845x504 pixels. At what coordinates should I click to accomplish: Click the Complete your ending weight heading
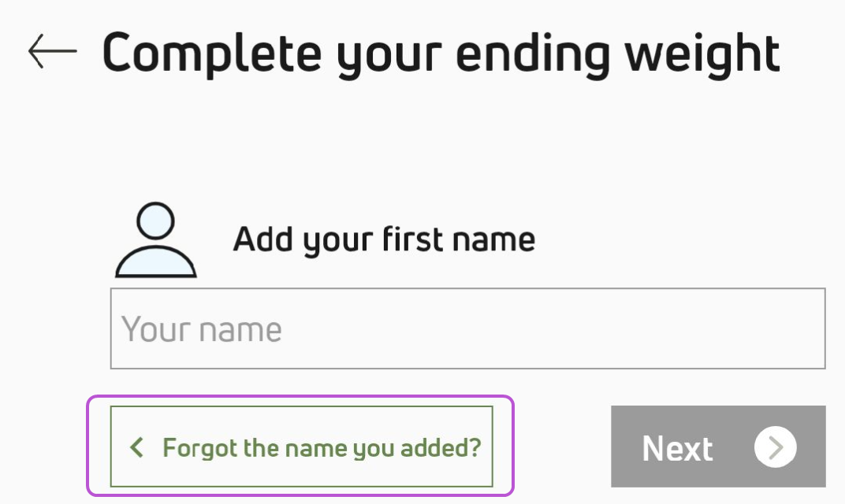[441, 54]
